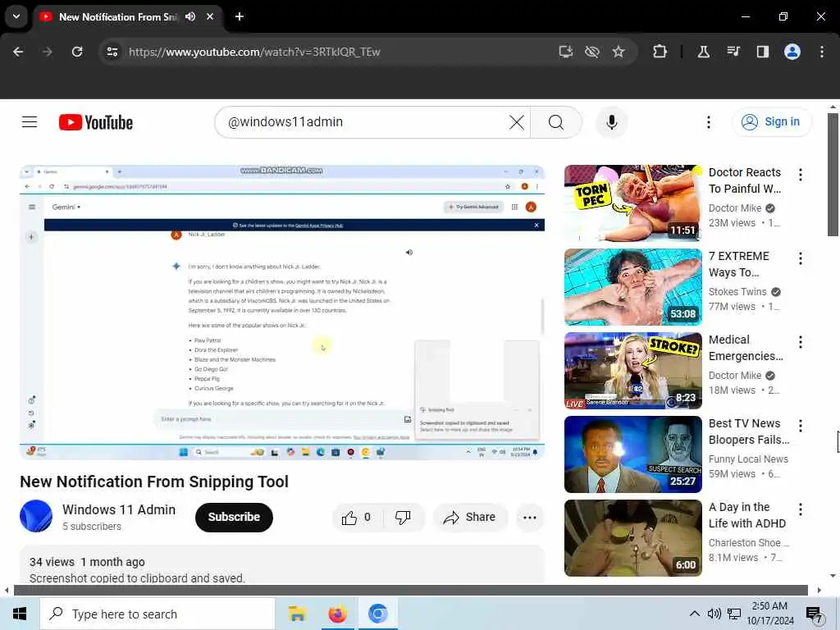840x630 pixels.
Task: Open options menu for Best TV News Bloopers
Action: pos(801,426)
